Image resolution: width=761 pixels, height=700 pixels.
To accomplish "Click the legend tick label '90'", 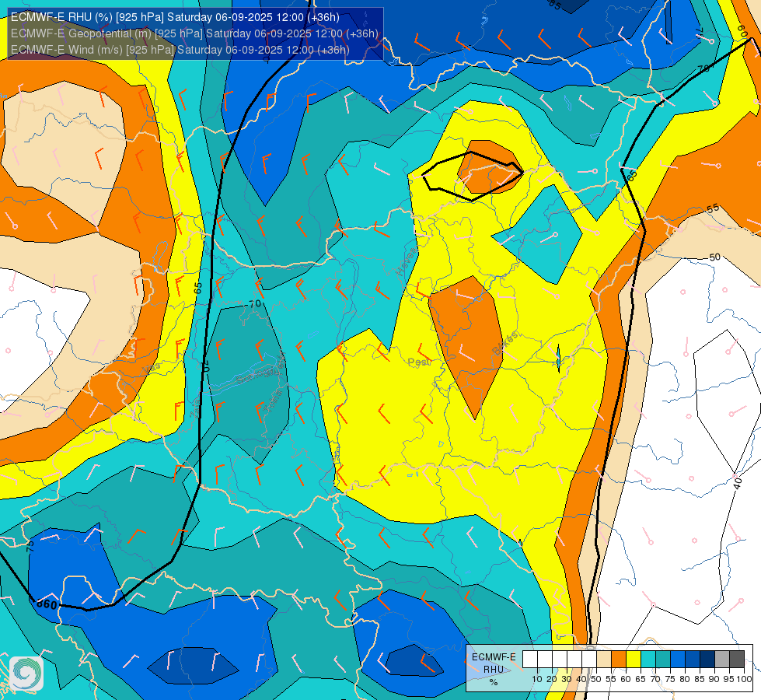I will (714, 679).
